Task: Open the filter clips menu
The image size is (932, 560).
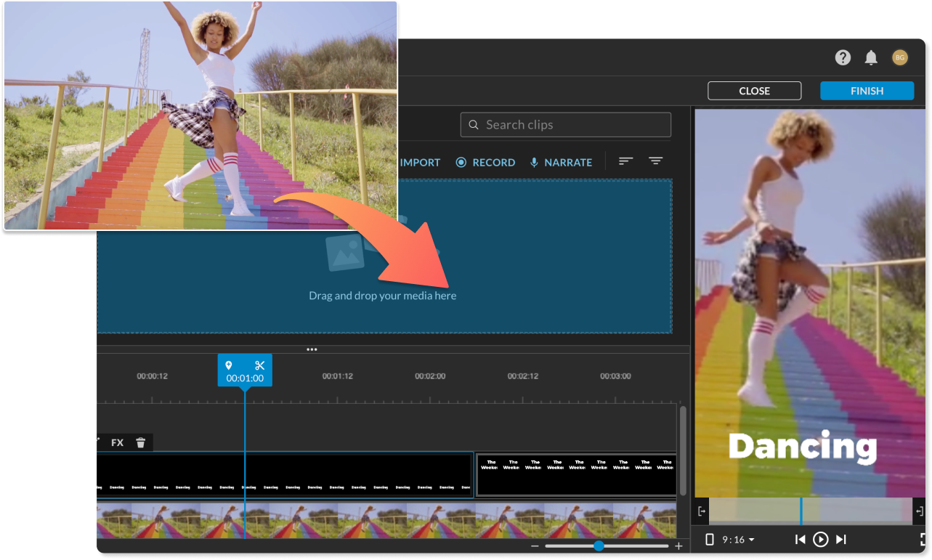Action: 656,161
